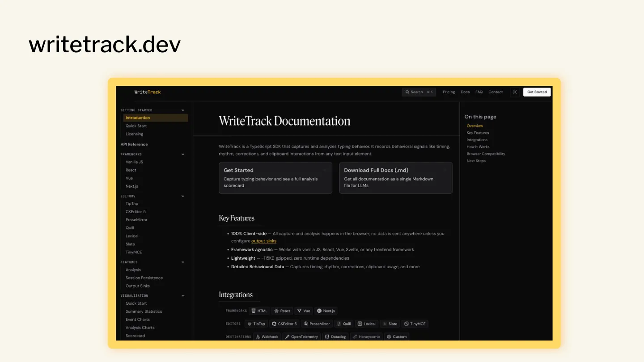Open Vue in the sidebar
Viewport: 644px width, 362px height.
(x=129, y=178)
